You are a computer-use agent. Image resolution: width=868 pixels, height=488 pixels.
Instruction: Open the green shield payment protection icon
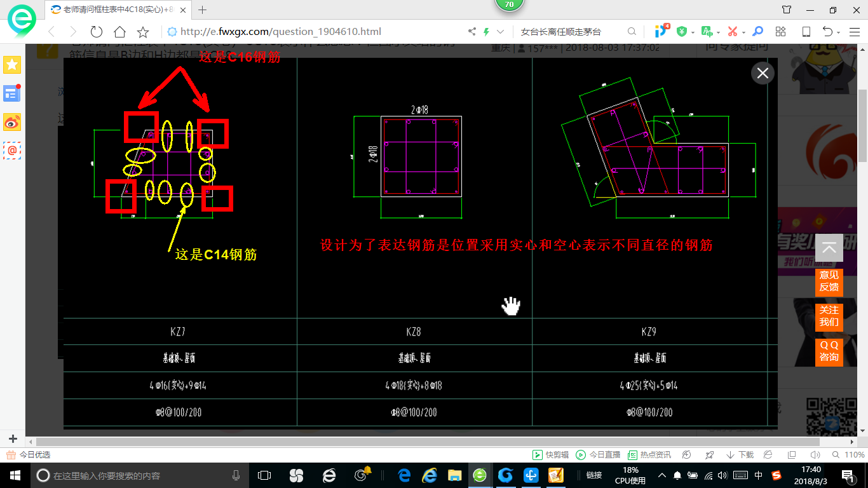[x=682, y=32]
